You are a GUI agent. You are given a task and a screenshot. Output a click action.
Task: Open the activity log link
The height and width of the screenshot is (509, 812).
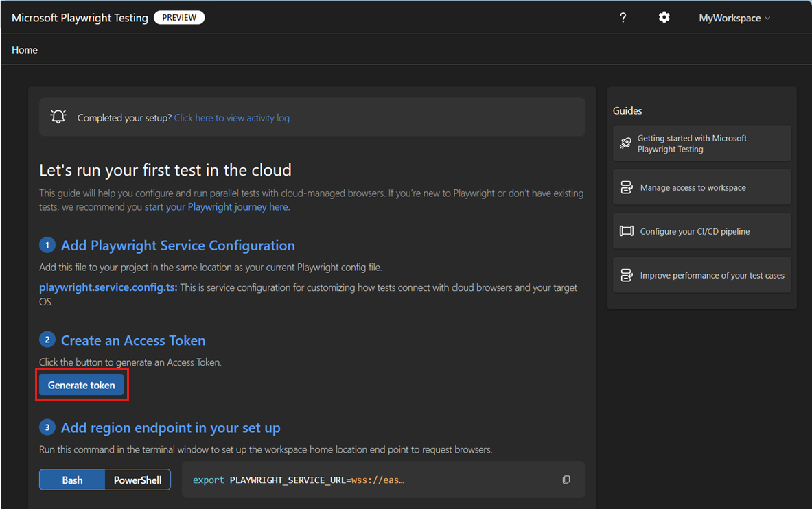(233, 118)
